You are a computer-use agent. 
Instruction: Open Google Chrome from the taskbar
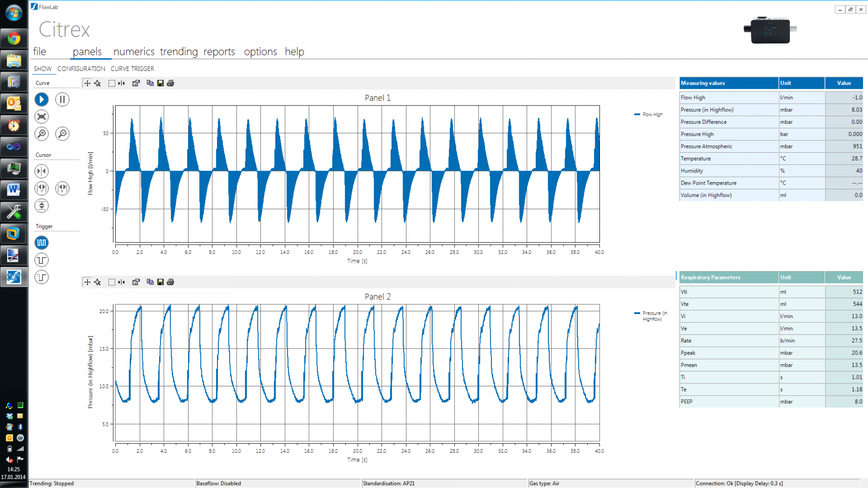point(14,38)
